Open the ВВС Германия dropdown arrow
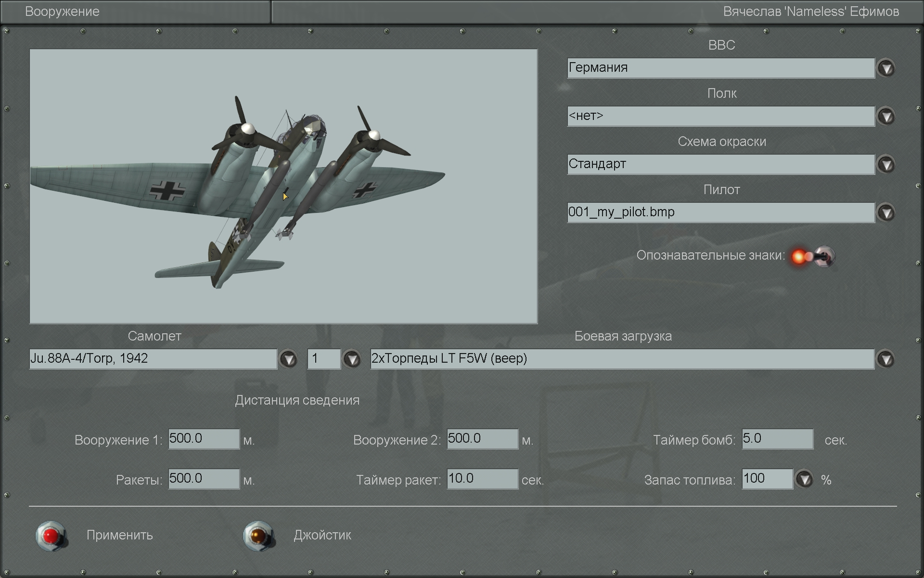The height and width of the screenshot is (578, 924). (x=886, y=68)
